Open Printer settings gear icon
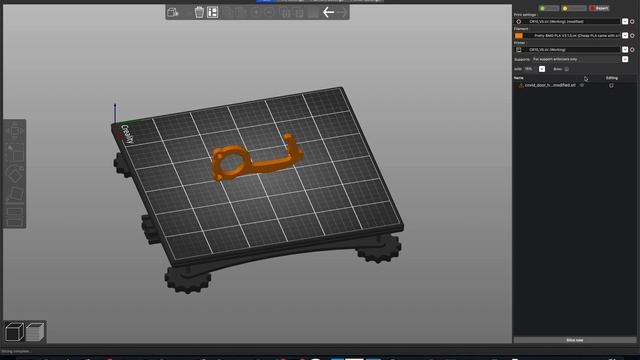 click(x=632, y=50)
